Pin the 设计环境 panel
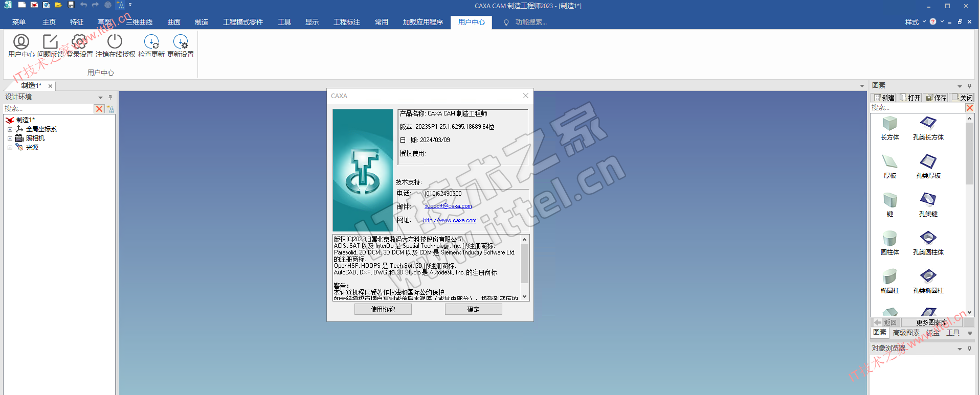Screen dimensions: 980x395 (x=110, y=97)
